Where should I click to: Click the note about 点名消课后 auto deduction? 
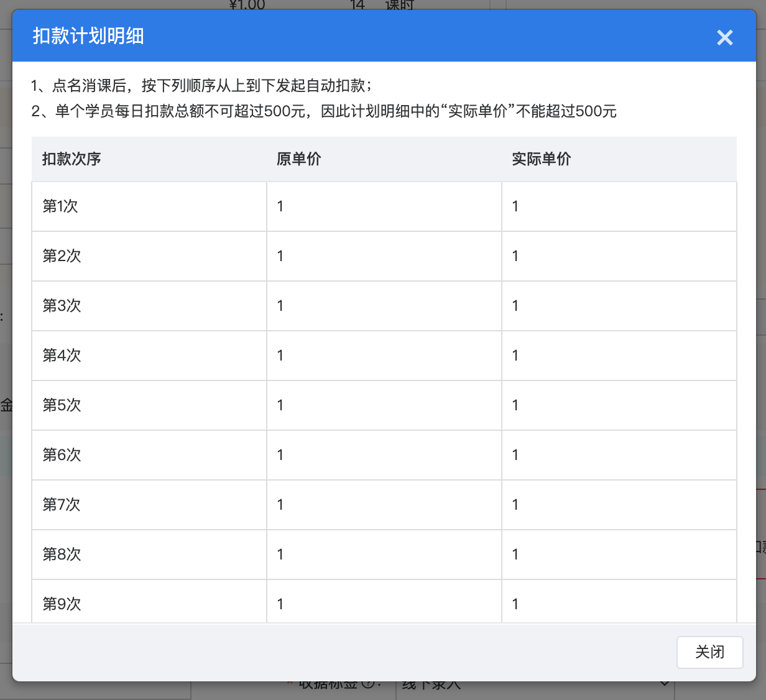(x=202, y=86)
